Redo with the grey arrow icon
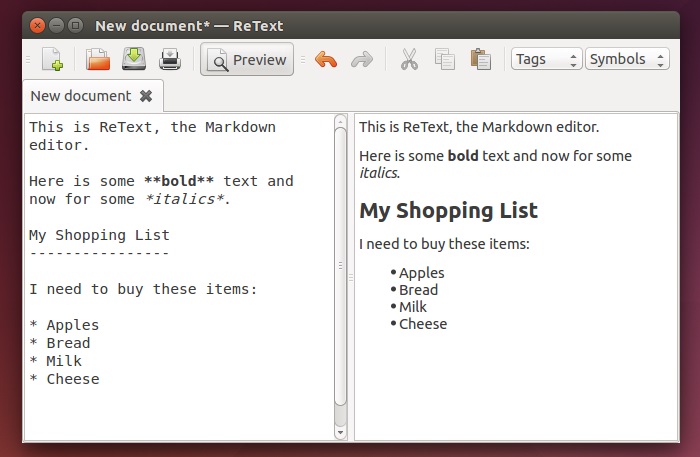This screenshot has height=457, width=700. coord(362,59)
